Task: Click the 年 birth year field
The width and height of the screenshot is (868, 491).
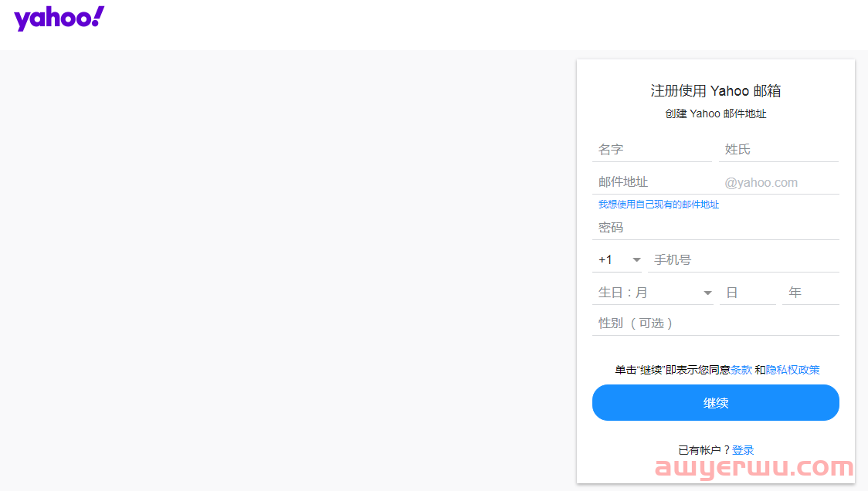Action: 810,293
